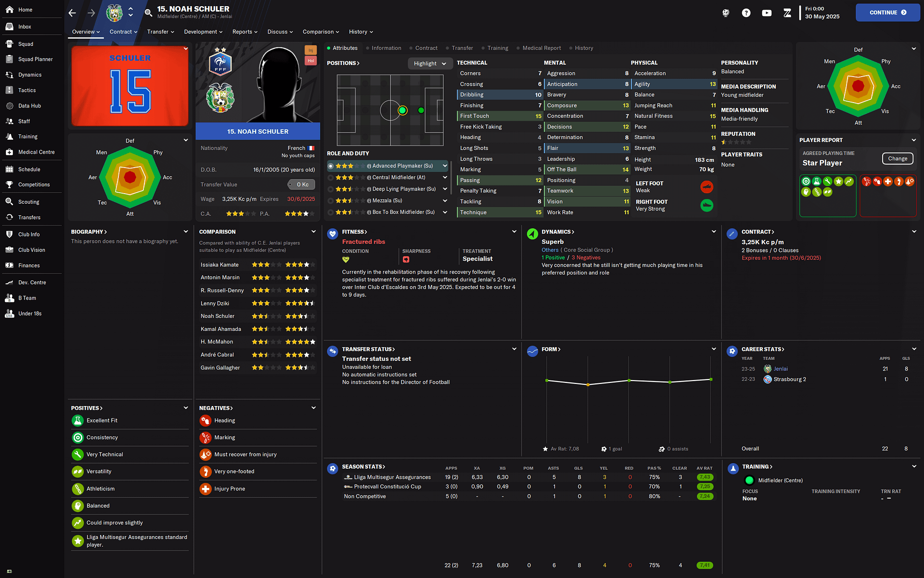
Task: Click the help question mark icon
Action: 746,13
